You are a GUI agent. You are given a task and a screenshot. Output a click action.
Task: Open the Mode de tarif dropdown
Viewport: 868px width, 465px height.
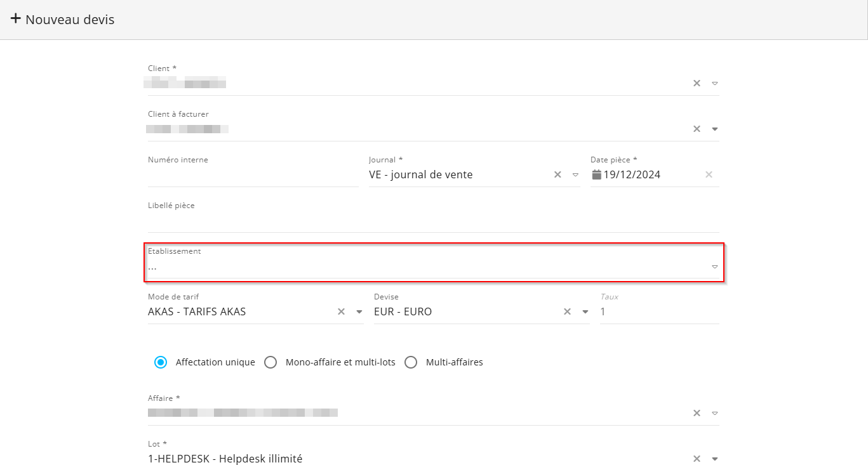pyautogui.click(x=359, y=311)
